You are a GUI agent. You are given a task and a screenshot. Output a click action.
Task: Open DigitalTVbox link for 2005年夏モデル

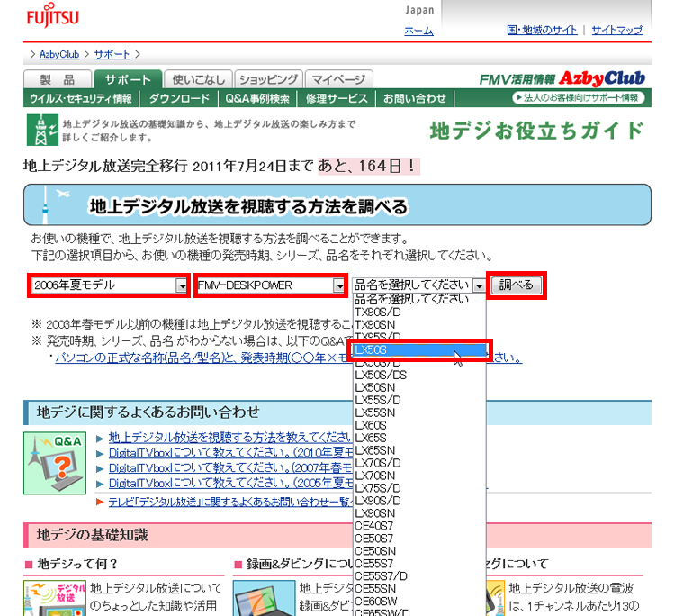tap(230, 483)
